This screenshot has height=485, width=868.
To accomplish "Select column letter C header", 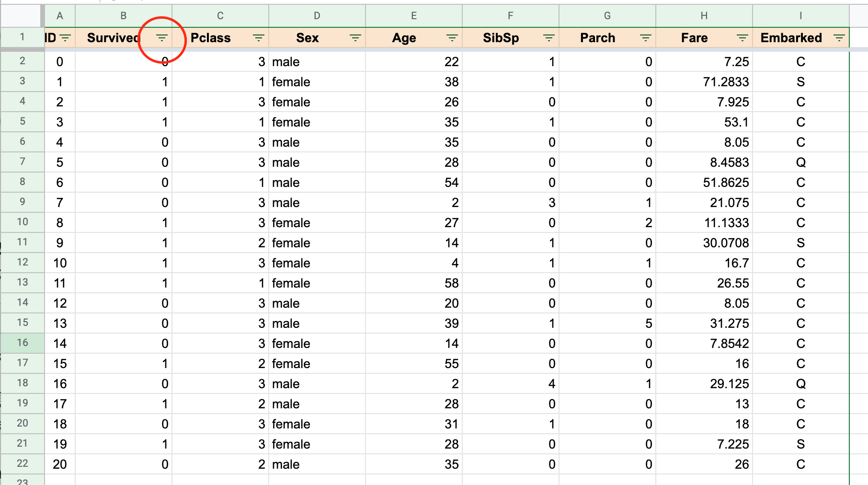I will point(220,16).
